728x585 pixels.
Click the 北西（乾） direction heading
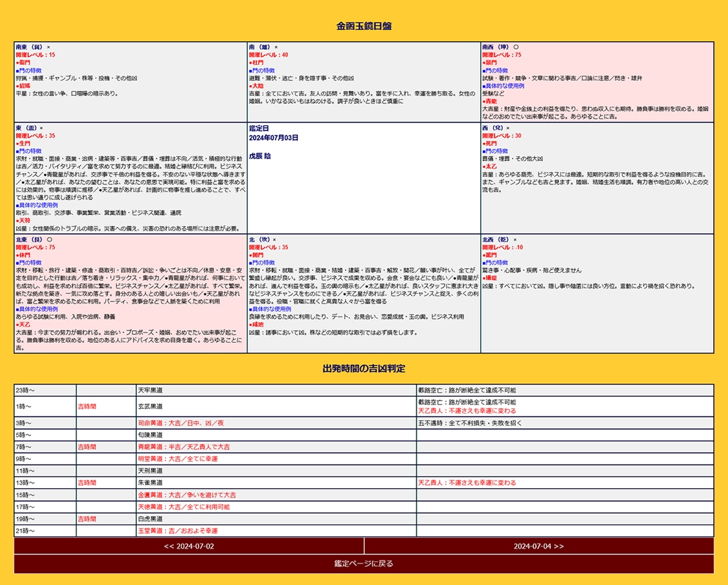coord(496,240)
